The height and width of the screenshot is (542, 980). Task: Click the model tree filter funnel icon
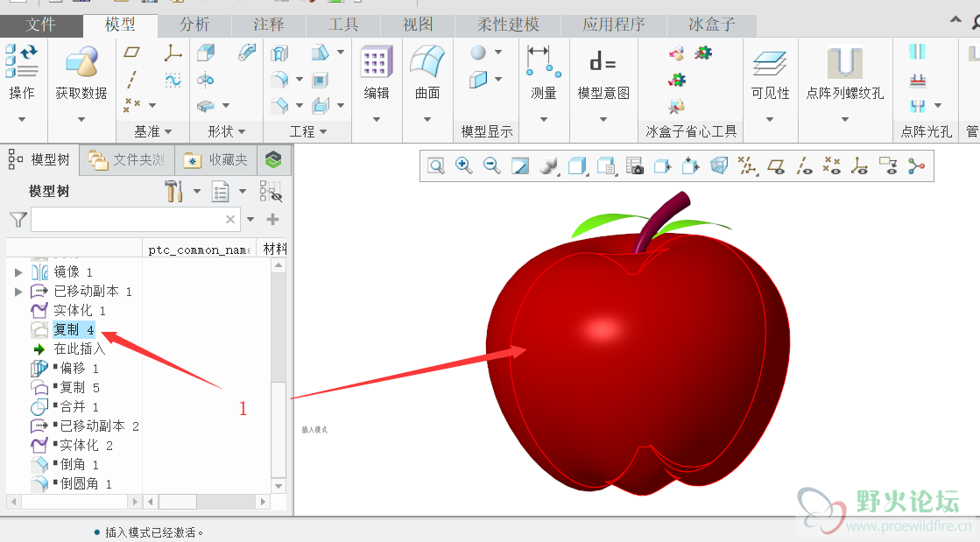click(x=18, y=220)
